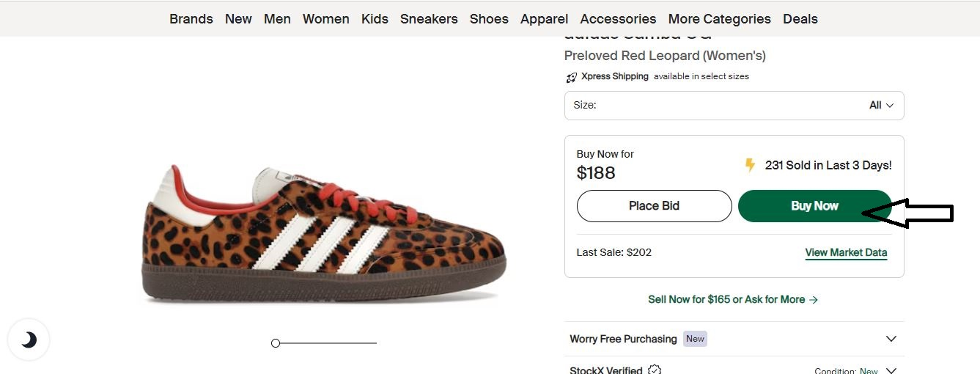This screenshot has height=374, width=980.
Task: Toggle dark mode moon icon
Action: point(28,340)
